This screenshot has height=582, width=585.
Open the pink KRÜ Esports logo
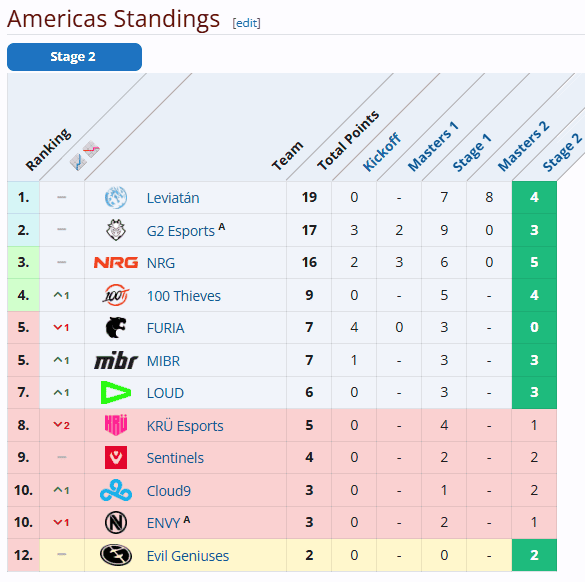coord(116,425)
